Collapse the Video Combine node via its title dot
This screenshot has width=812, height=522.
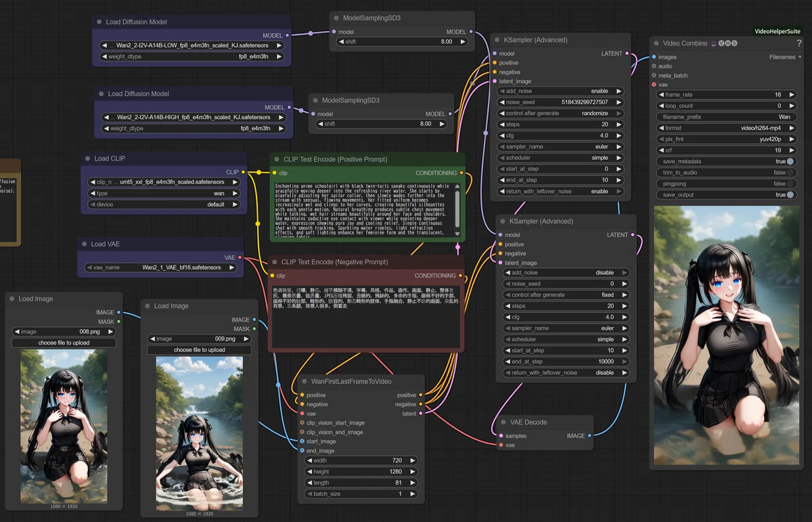656,43
